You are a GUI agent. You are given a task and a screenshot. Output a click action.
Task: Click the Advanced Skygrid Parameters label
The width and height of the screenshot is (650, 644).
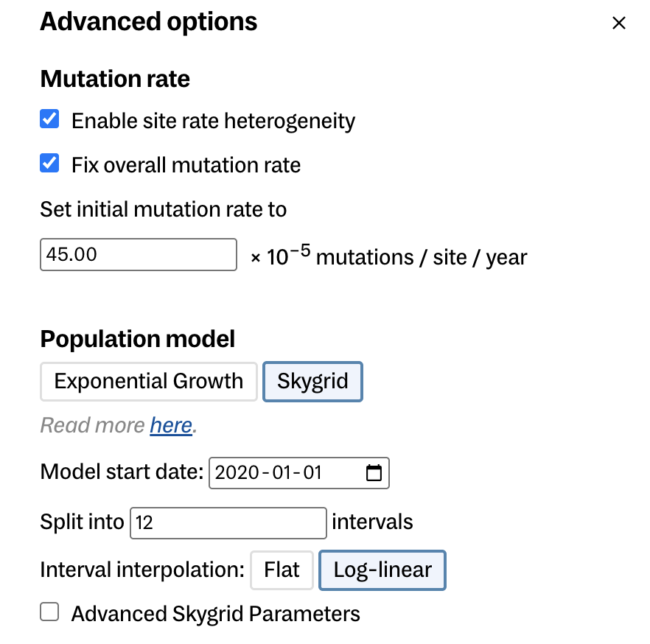[215, 614]
